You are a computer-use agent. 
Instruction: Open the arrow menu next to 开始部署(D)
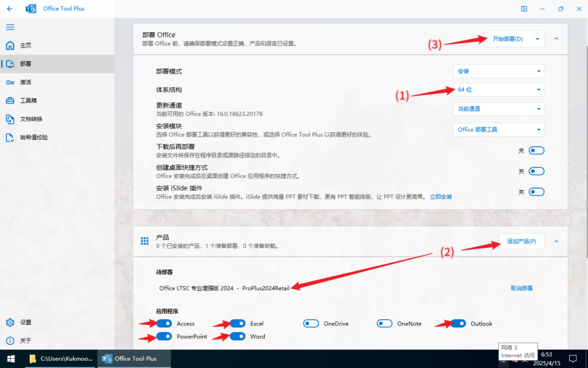(x=537, y=39)
